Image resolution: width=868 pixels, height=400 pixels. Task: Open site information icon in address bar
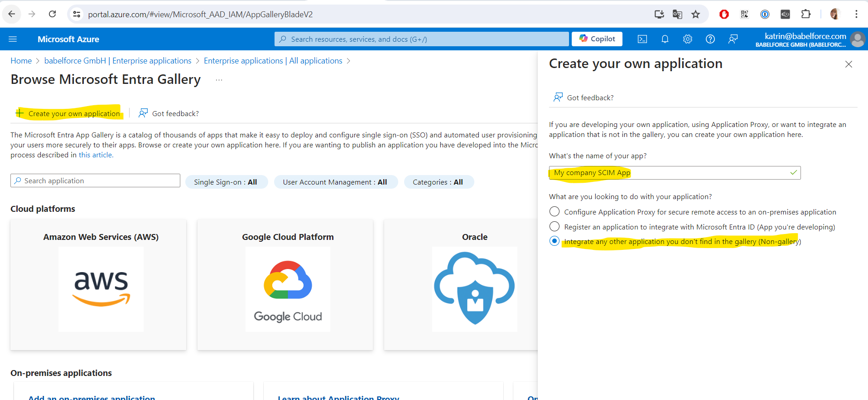(x=77, y=15)
